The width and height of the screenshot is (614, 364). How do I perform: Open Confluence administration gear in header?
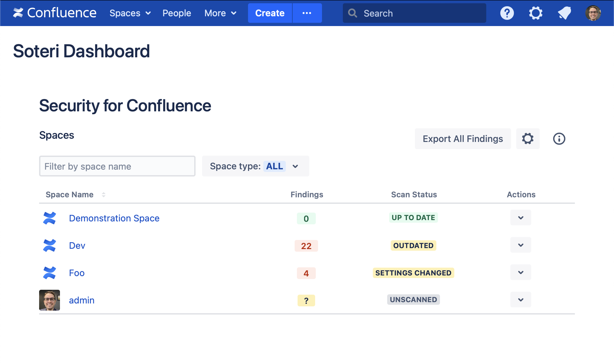pyautogui.click(x=535, y=13)
